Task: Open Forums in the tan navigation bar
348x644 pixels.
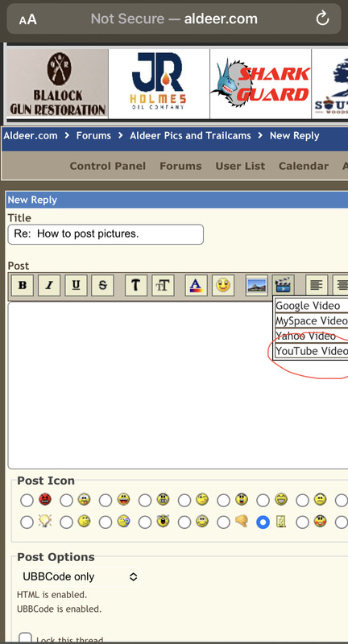Action: [180, 166]
